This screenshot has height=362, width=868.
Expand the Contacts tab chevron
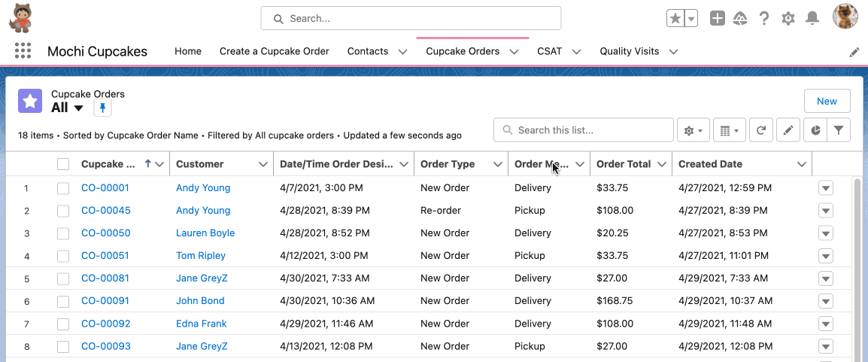click(x=403, y=51)
